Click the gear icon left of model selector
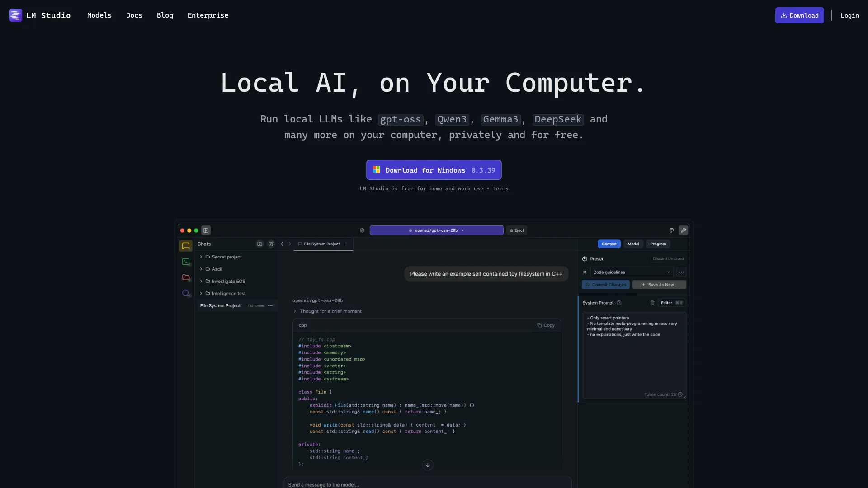The height and width of the screenshot is (488, 868). pos(362,230)
